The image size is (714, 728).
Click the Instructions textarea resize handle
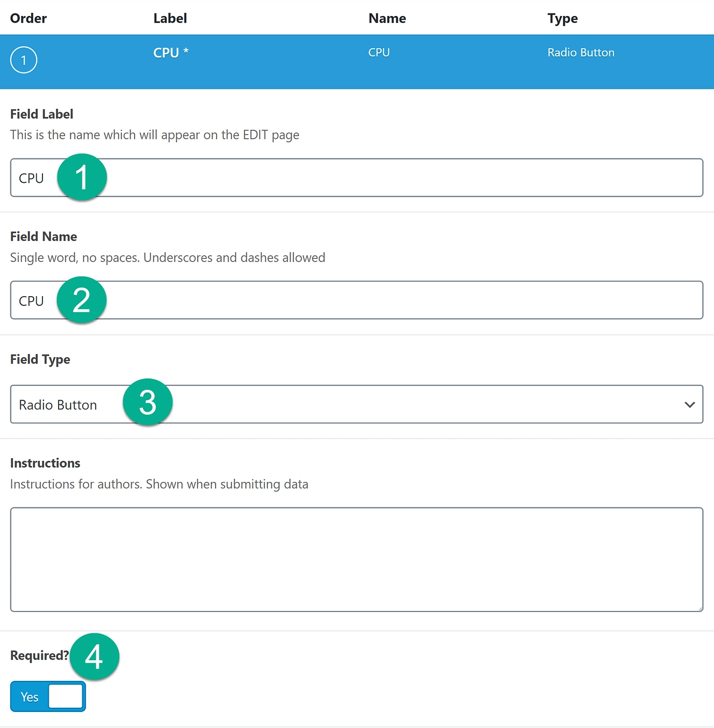pos(699,608)
